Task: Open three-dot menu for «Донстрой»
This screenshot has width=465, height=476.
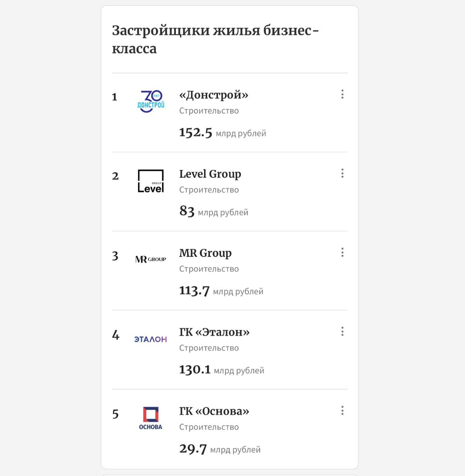Action: tap(342, 94)
